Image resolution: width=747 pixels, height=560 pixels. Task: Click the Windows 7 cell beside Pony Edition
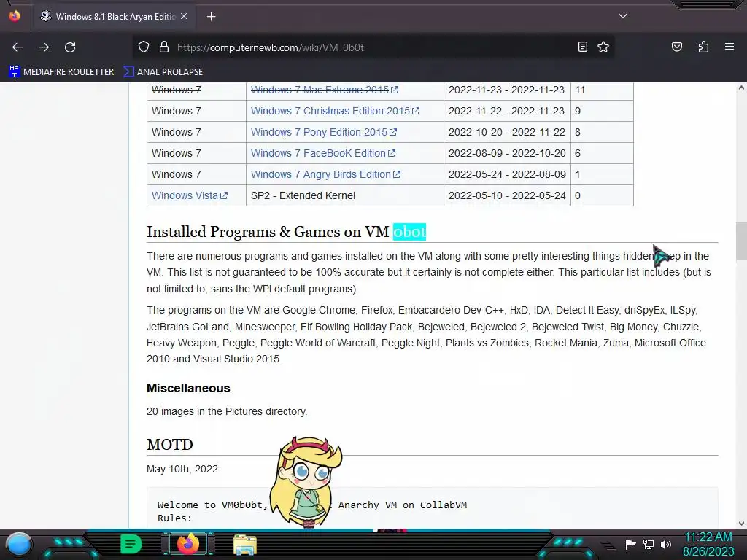(x=196, y=132)
